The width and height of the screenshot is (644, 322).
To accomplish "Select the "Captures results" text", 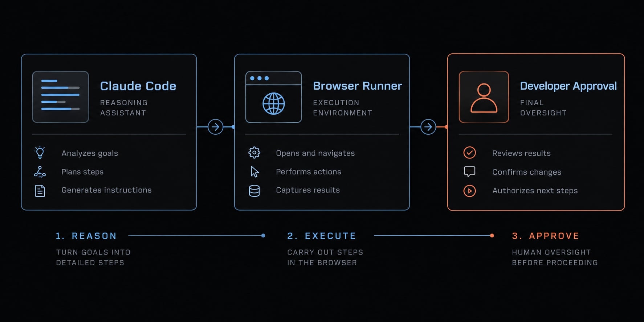I will (x=308, y=190).
